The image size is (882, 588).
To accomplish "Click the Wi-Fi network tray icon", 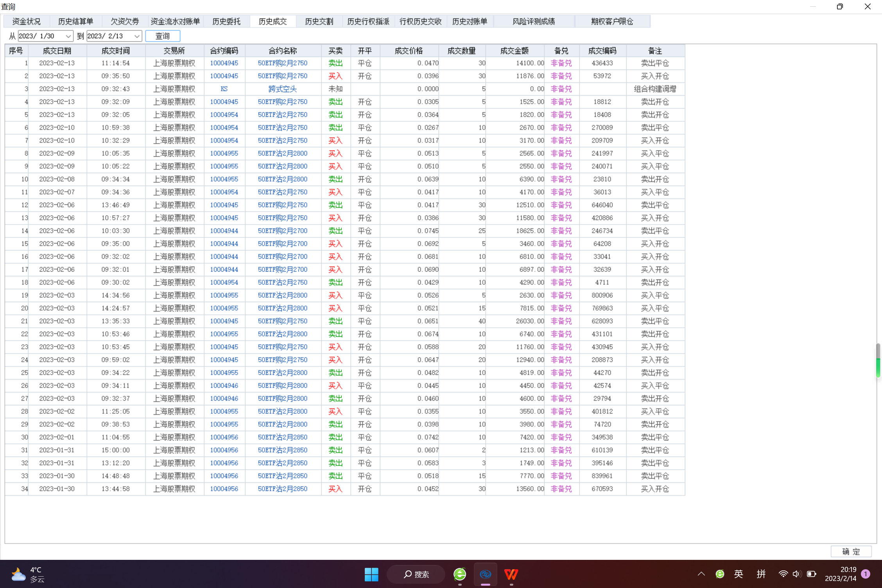I will tap(783, 574).
